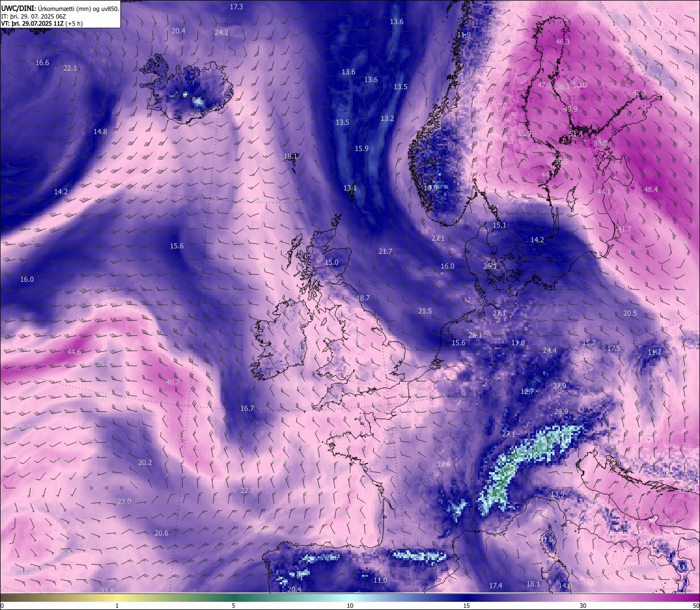The width and height of the screenshot is (700, 610).
Task: Click the 27.9 value on the map
Action: [559, 386]
